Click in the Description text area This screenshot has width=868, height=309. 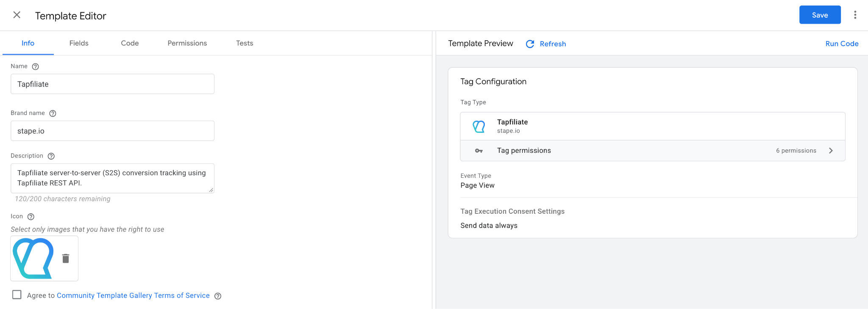click(x=112, y=178)
